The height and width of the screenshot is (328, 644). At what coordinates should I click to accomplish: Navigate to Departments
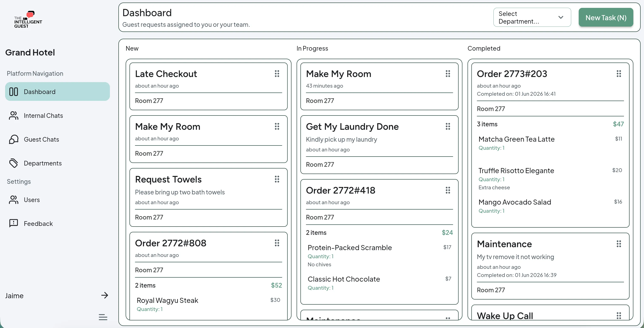click(57, 163)
